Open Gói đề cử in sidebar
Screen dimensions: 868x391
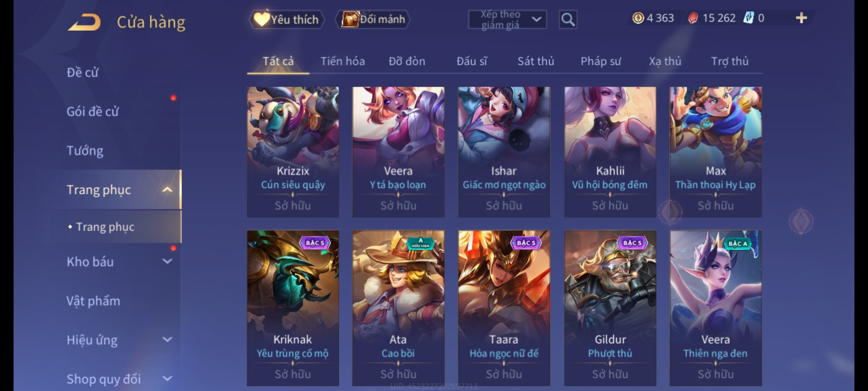point(93,112)
